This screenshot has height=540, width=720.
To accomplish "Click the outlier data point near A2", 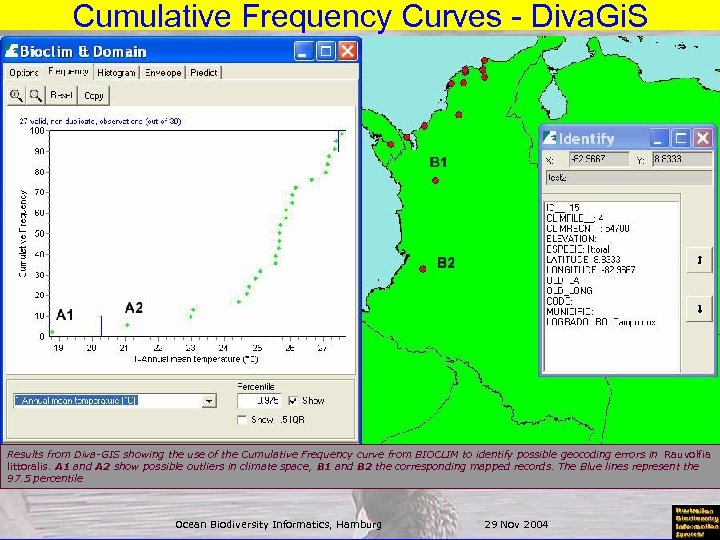I will pos(127,325).
